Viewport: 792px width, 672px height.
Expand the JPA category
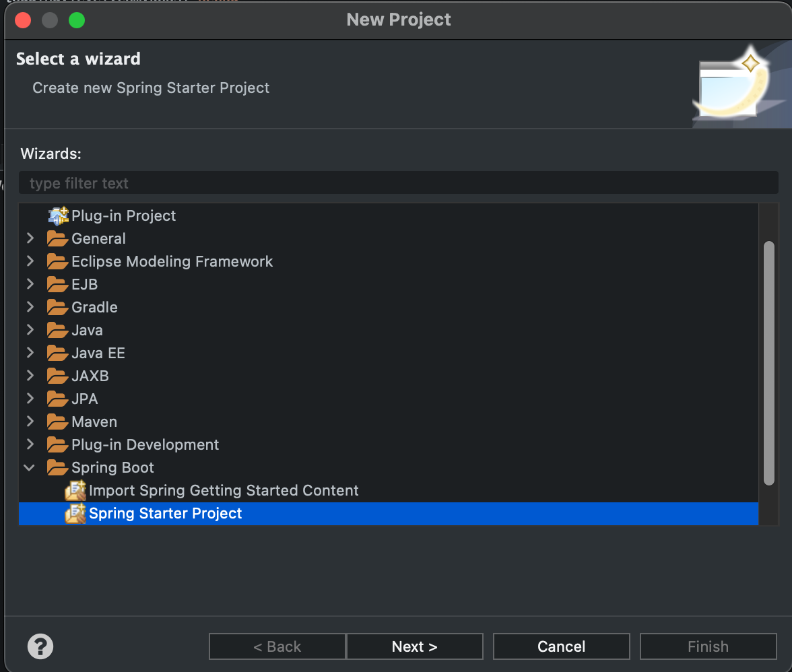pyautogui.click(x=30, y=399)
